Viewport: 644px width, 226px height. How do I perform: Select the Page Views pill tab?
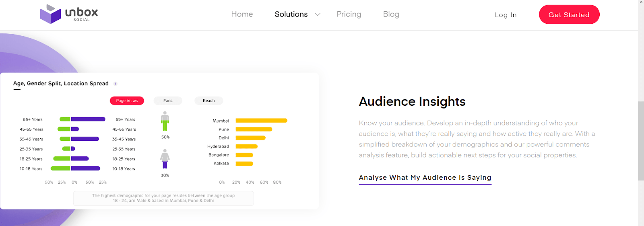pyautogui.click(x=127, y=101)
